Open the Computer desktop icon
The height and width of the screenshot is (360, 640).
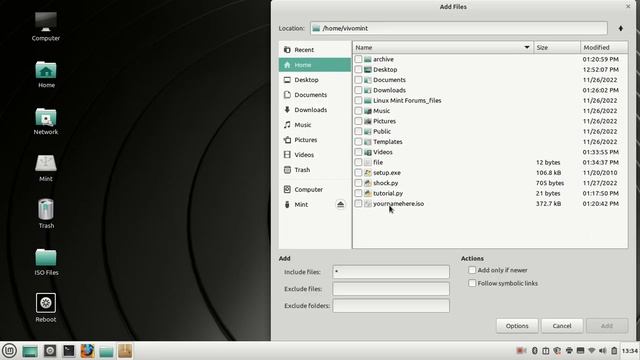click(46, 27)
